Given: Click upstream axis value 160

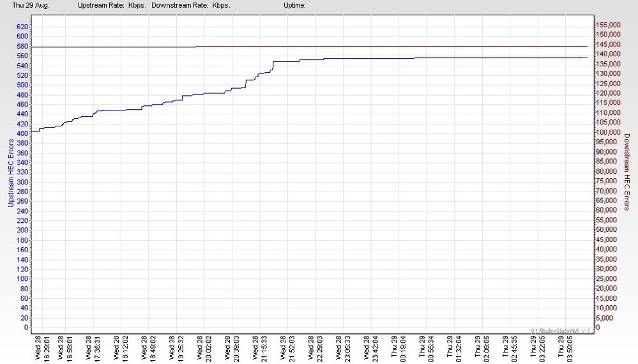Looking at the screenshot, I should pyautogui.click(x=22, y=250).
